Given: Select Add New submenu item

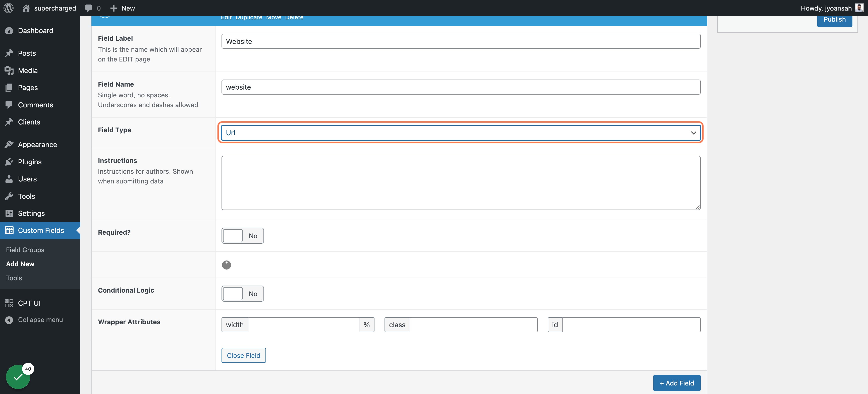Looking at the screenshot, I should point(20,264).
